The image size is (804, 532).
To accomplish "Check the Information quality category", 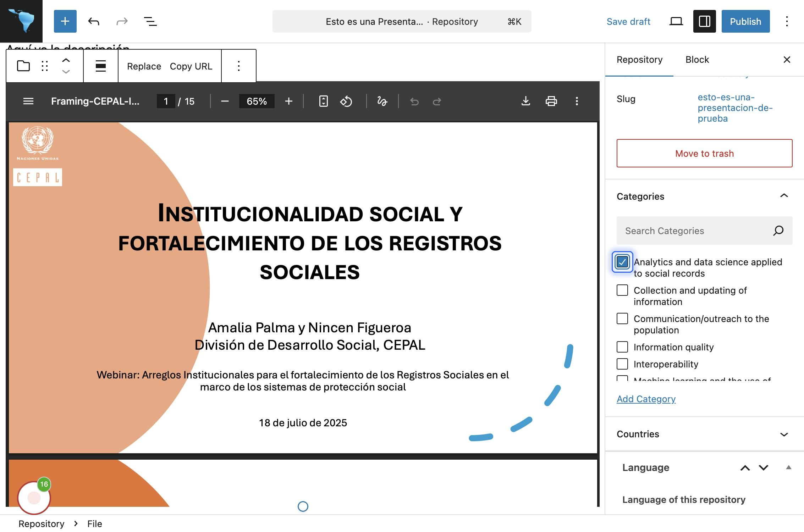I will tap(622, 347).
